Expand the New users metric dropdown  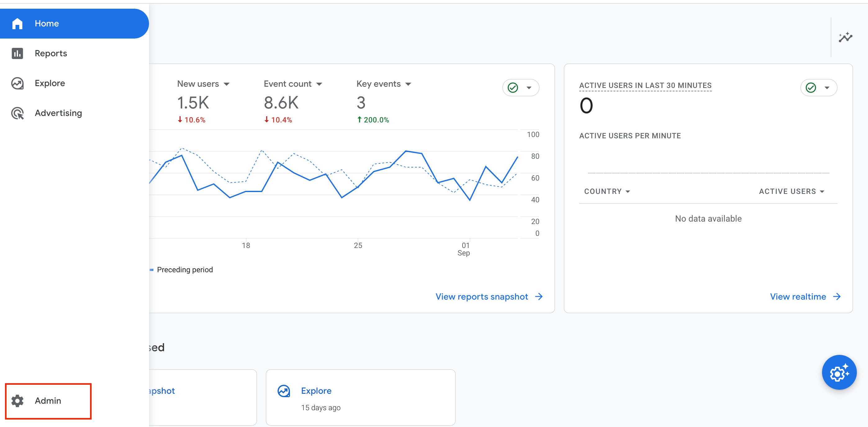(x=226, y=84)
